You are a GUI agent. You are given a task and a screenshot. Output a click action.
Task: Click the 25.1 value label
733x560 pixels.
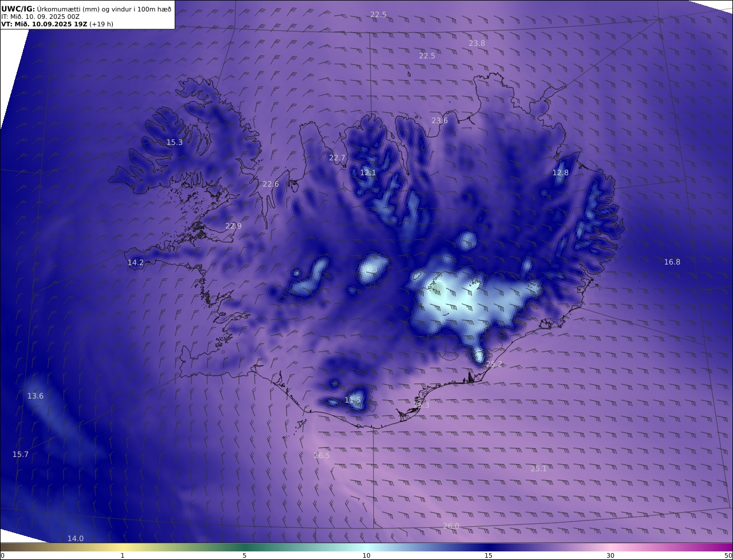[x=539, y=468]
